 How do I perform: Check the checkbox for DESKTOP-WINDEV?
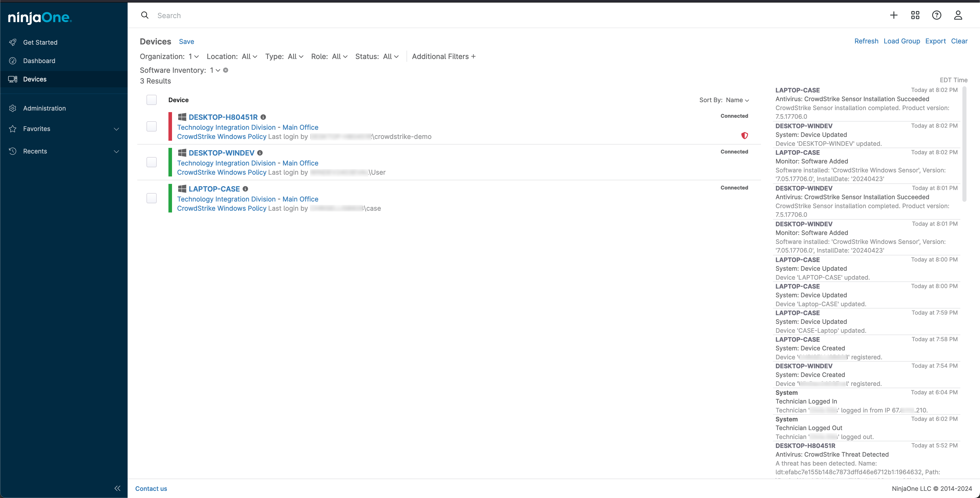pos(151,162)
